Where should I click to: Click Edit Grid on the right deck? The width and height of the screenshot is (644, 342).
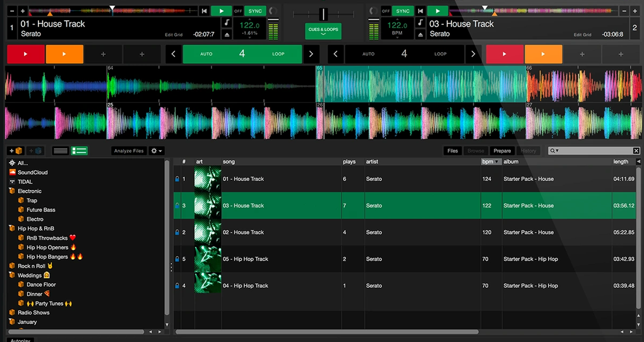(582, 35)
